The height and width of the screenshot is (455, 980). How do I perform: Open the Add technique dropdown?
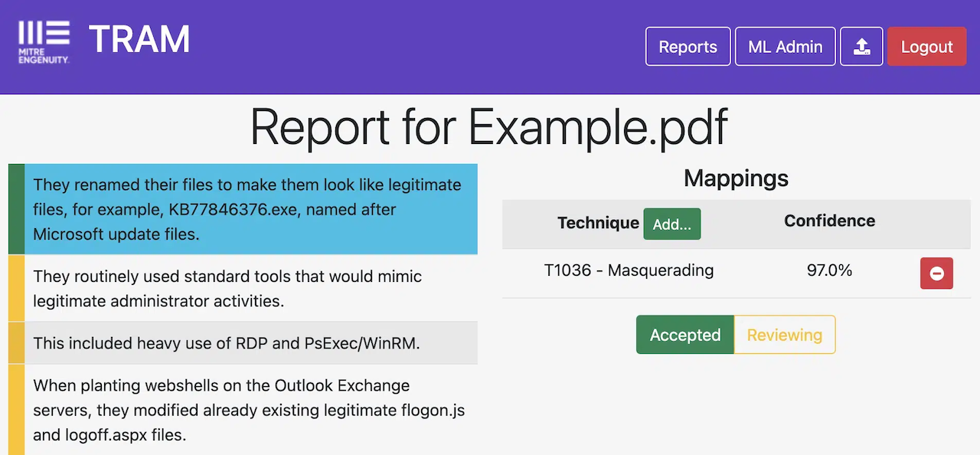[x=671, y=224]
